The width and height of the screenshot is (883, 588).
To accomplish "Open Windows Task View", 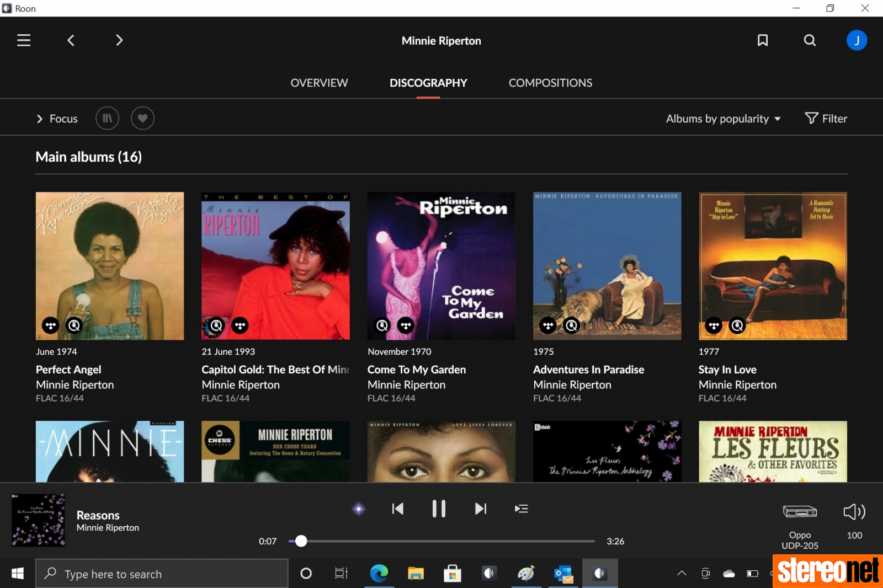I will click(342, 574).
